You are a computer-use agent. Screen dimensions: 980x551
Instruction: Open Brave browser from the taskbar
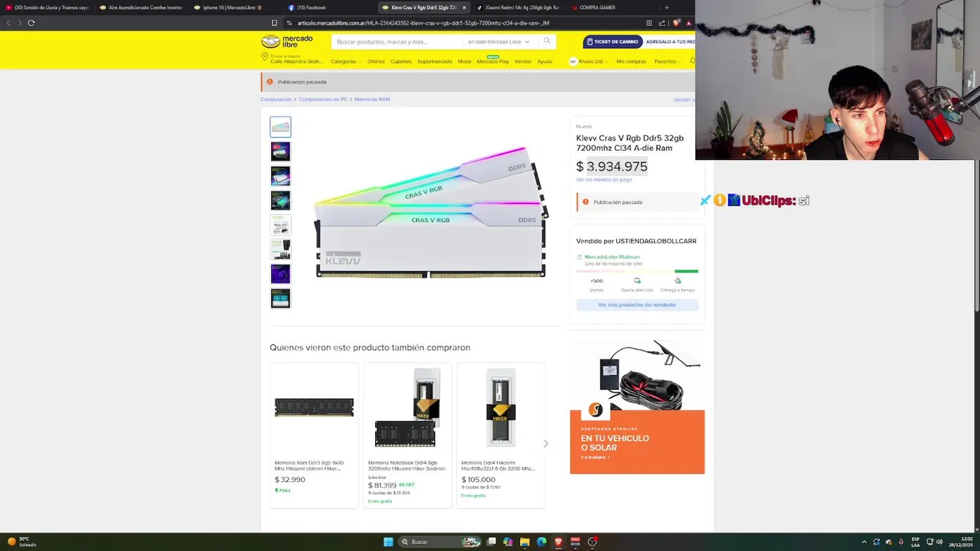(x=558, y=542)
